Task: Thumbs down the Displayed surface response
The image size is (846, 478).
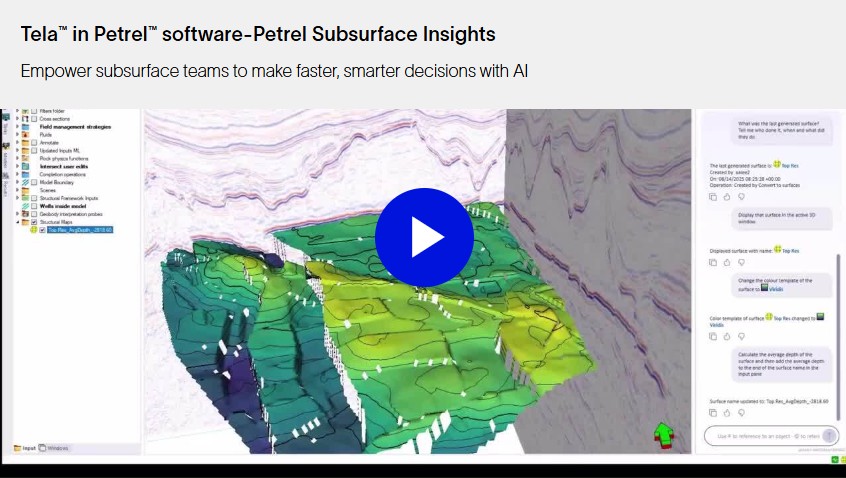Action: tap(741, 262)
